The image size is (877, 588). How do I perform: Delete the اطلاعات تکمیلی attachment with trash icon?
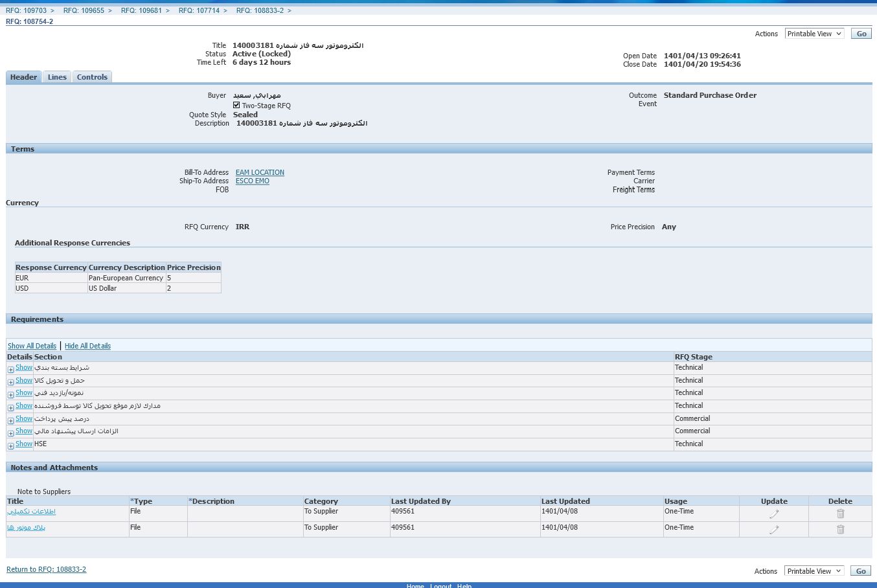click(x=840, y=514)
